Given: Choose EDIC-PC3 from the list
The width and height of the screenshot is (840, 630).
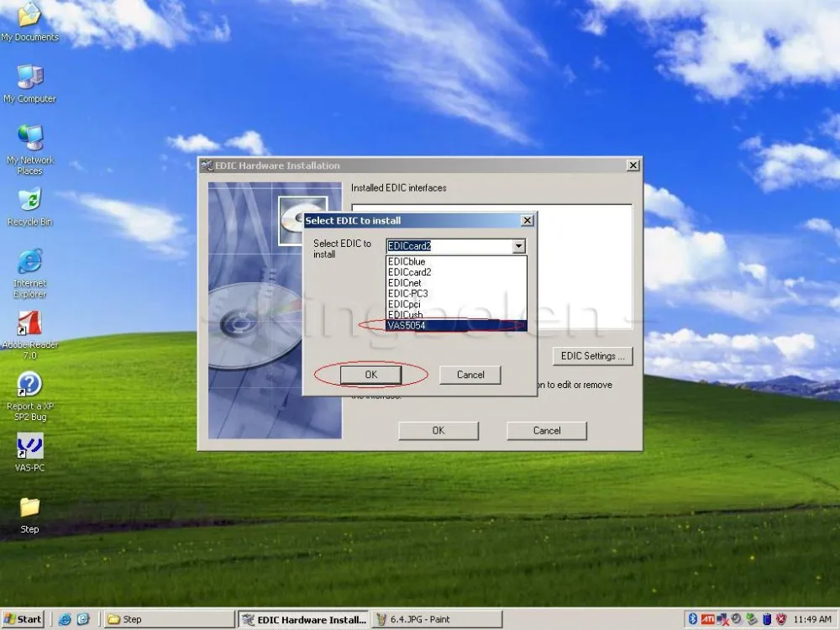Looking at the screenshot, I should [456, 293].
